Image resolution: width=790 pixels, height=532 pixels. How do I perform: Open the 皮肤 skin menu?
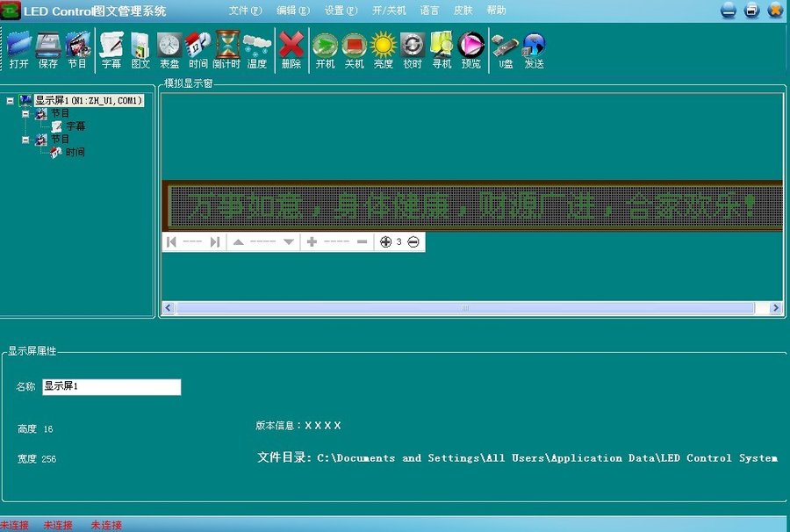coord(463,11)
